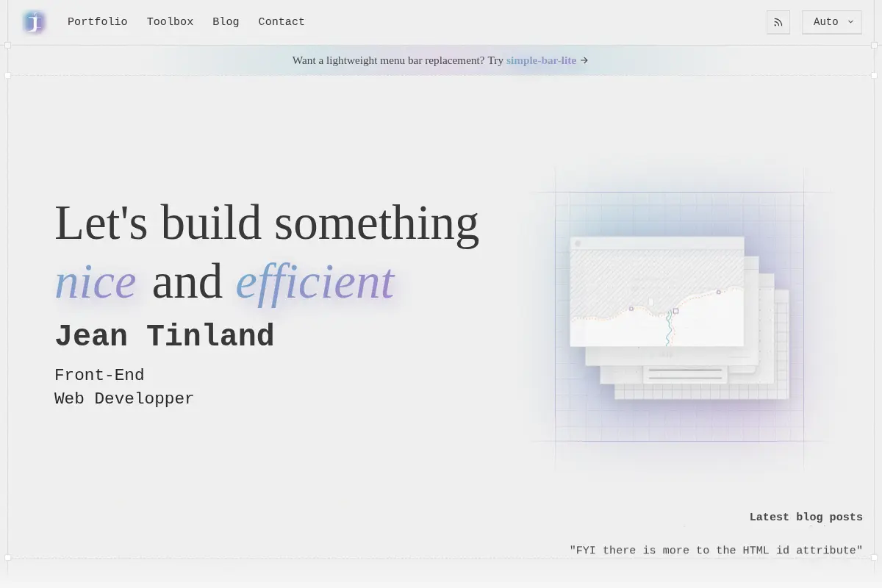
Task: Open the Contact page
Action: (282, 22)
